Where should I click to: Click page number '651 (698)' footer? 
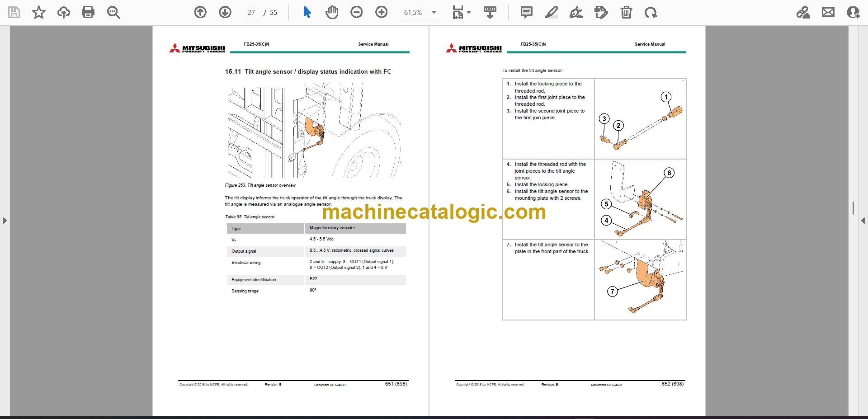[x=396, y=384]
